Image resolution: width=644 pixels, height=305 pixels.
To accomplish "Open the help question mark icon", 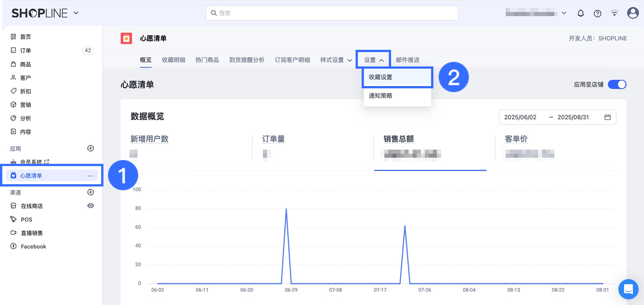I will click(x=598, y=14).
